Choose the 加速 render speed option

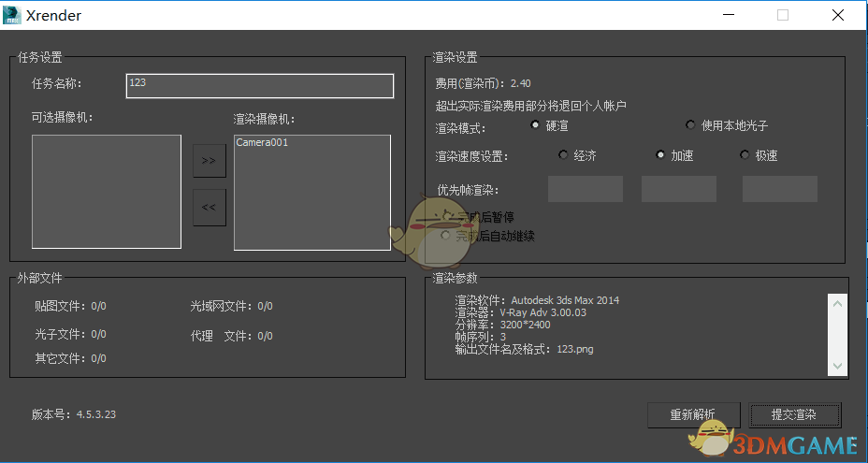point(659,154)
